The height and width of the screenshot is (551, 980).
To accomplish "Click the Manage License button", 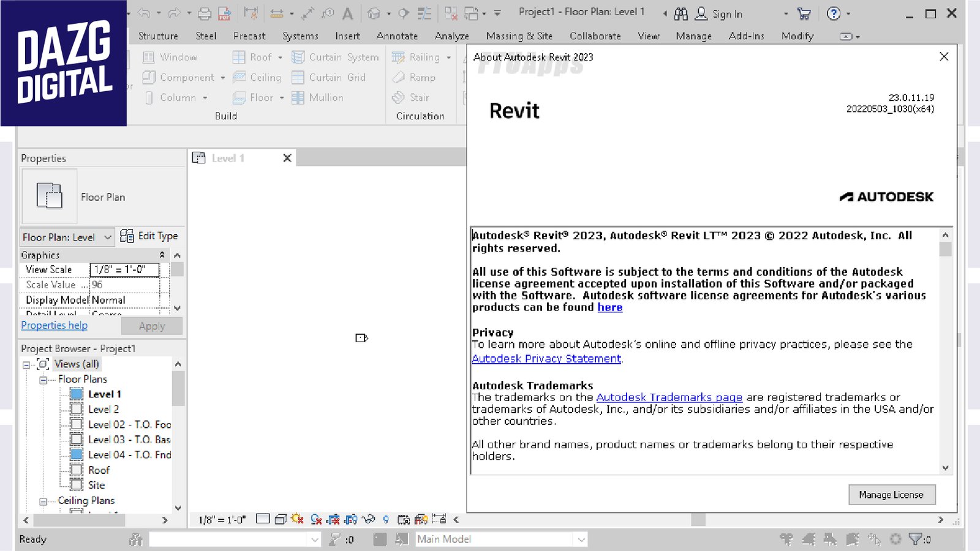I will point(892,495).
